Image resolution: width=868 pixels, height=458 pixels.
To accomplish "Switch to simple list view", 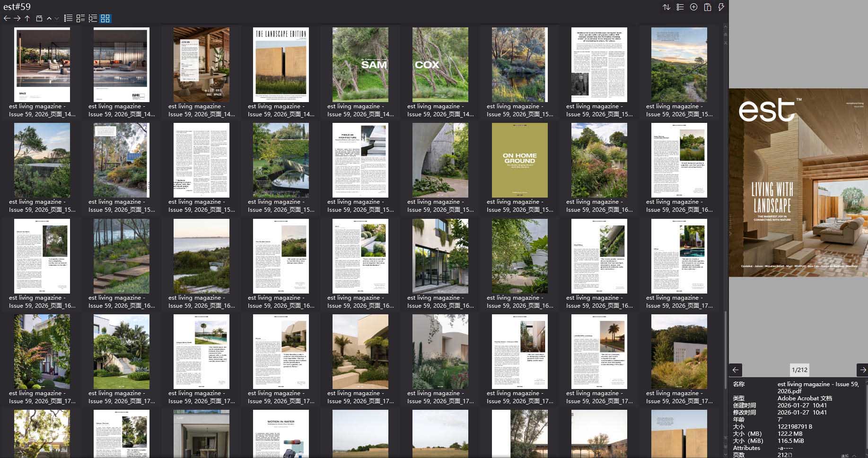I will 68,18.
